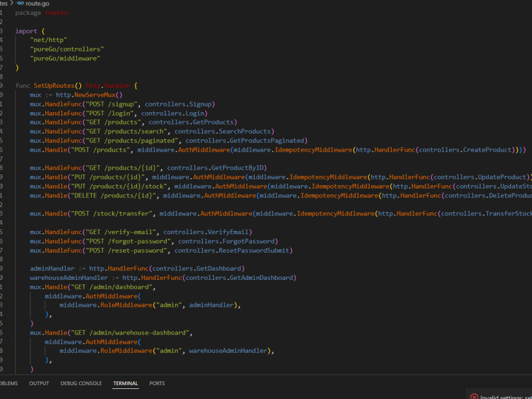Open the PORTS panel tab
This screenshot has height=399, width=532.
click(x=157, y=384)
